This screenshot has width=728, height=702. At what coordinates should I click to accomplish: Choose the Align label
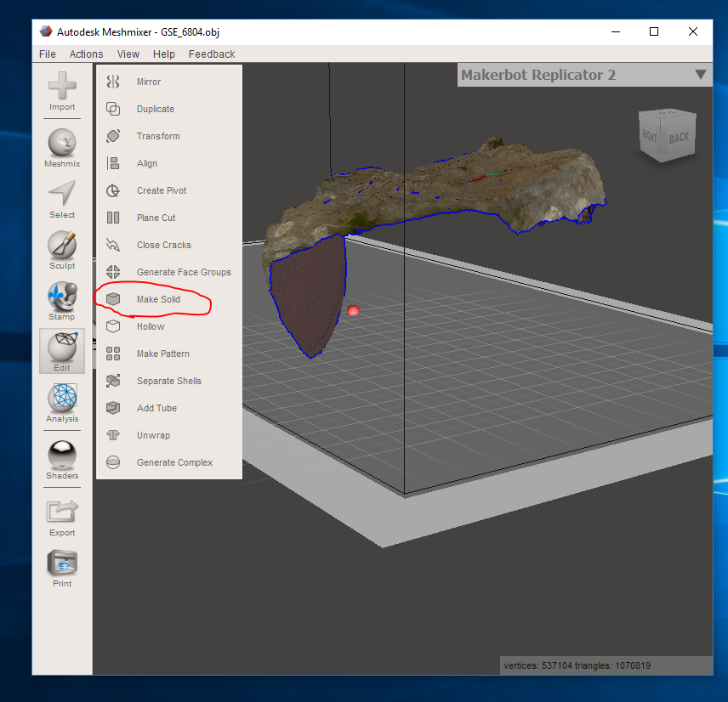(x=147, y=163)
